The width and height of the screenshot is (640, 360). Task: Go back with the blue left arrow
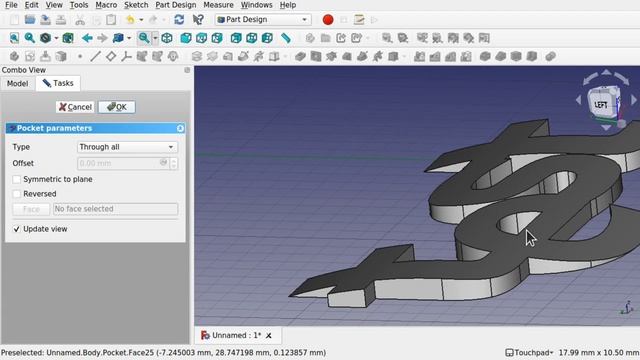tap(87, 38)
